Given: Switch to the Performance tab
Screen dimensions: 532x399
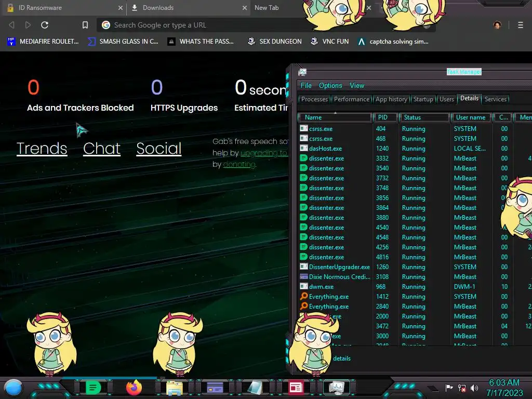Looking at the screenshot, I should coord(351,99).
